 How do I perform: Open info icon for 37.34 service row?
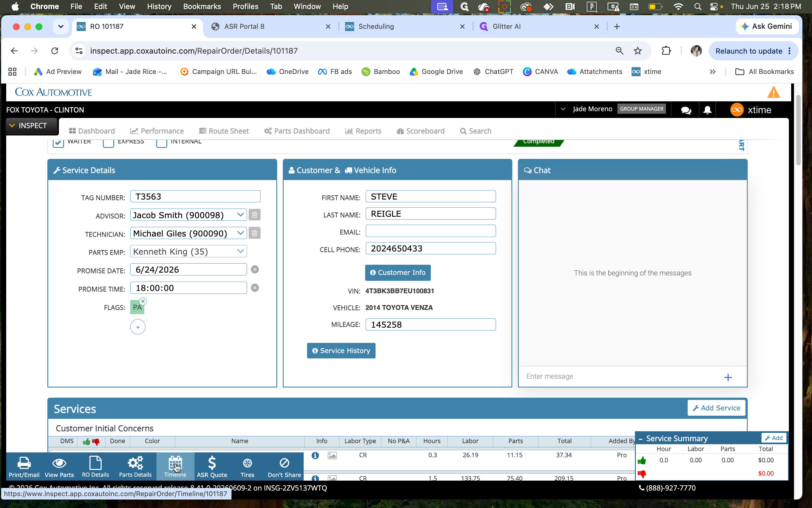tap(315, 455)
